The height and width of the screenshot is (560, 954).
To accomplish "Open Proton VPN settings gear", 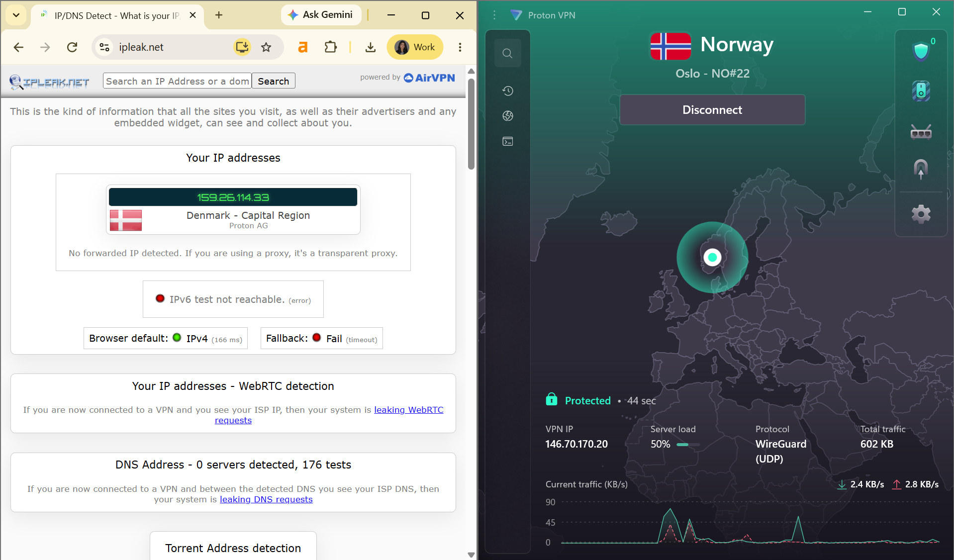I will [921, 214].
